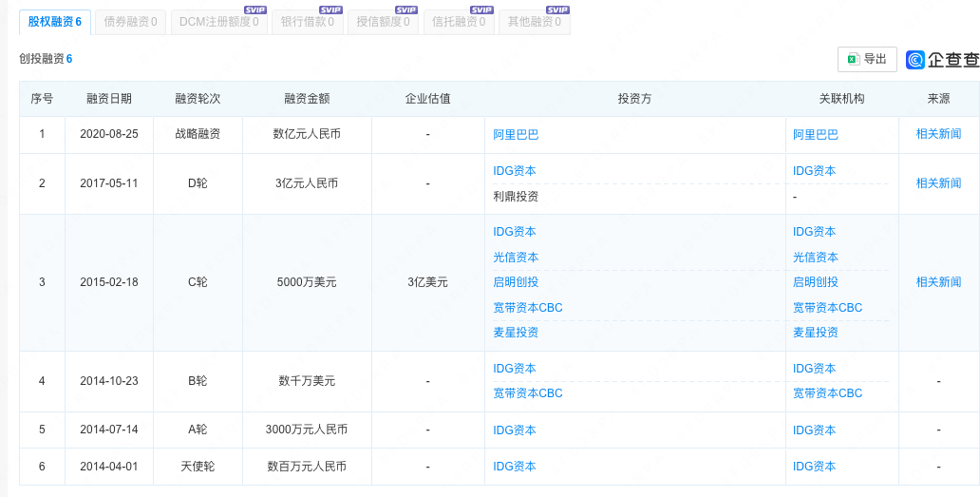Switch to the 授信额度 tab
The height and width of the screenshot is (497, 980).
[x=383, y=22]
